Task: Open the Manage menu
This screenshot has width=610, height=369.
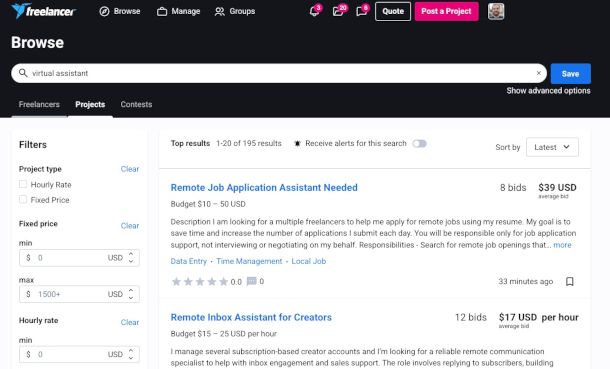Action: [179, 11]
